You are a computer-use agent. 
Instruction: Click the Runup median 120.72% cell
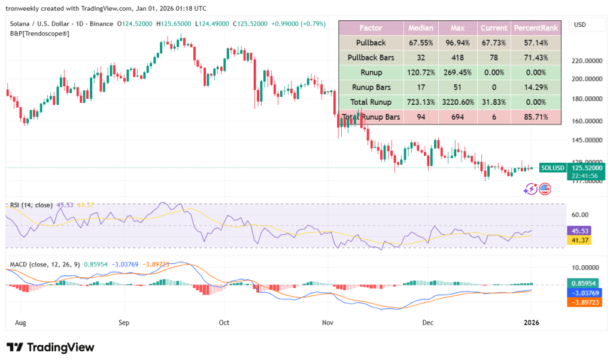(x=421, y=72)
